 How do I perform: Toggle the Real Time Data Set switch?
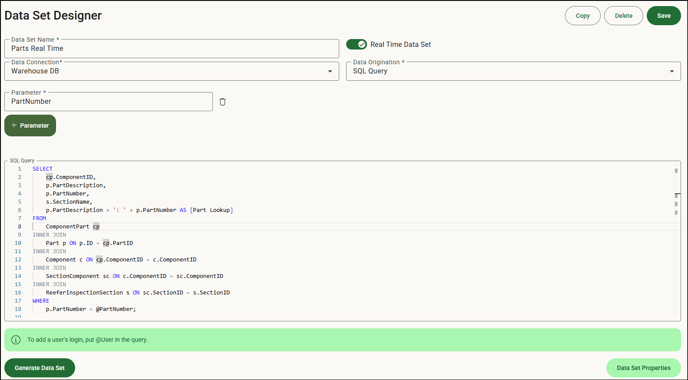[356, 44]
